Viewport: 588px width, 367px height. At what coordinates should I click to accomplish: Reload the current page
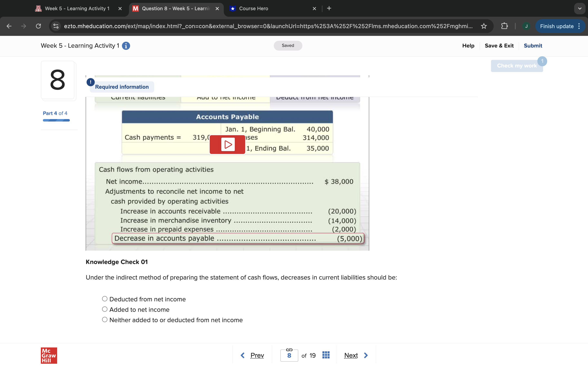(x=38, y=26)
